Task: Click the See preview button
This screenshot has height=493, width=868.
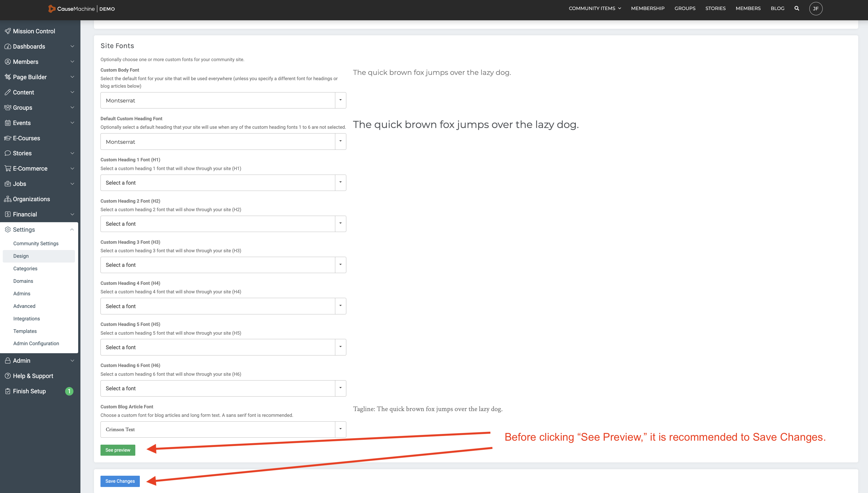Action: 118,450
